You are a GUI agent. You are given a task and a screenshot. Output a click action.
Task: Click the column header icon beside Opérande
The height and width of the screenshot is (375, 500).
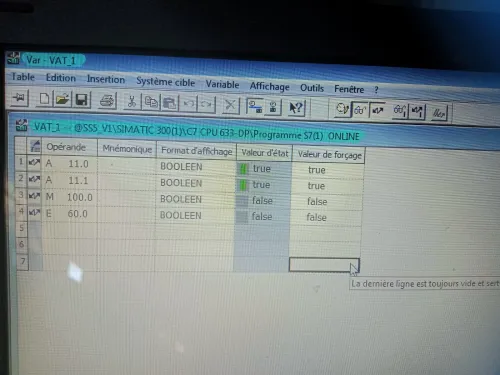point(35,146)
